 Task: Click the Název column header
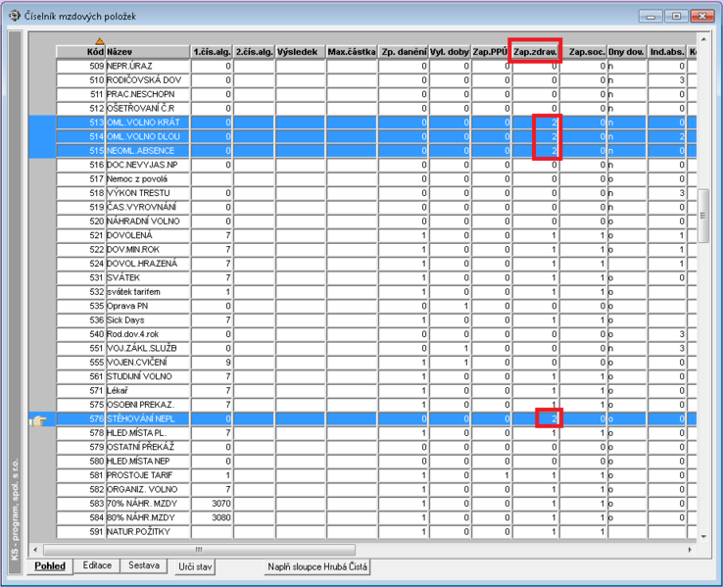click(148, 52)
